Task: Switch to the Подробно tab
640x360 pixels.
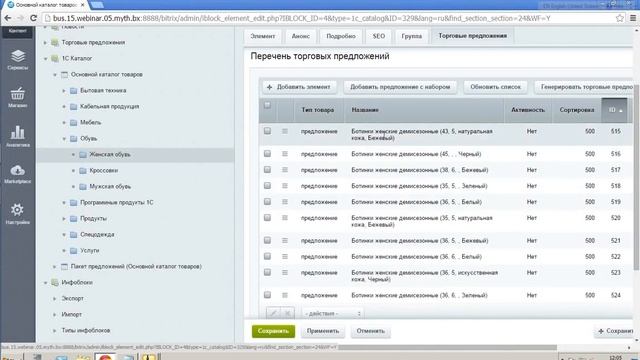Action: click(x=341, y=36)
